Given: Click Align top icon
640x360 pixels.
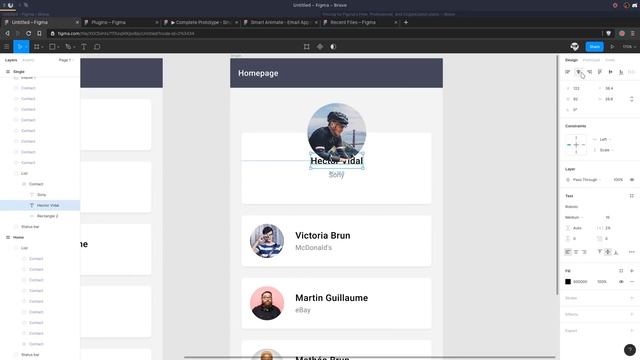Looking at the screenshot, I should point(600,72).
